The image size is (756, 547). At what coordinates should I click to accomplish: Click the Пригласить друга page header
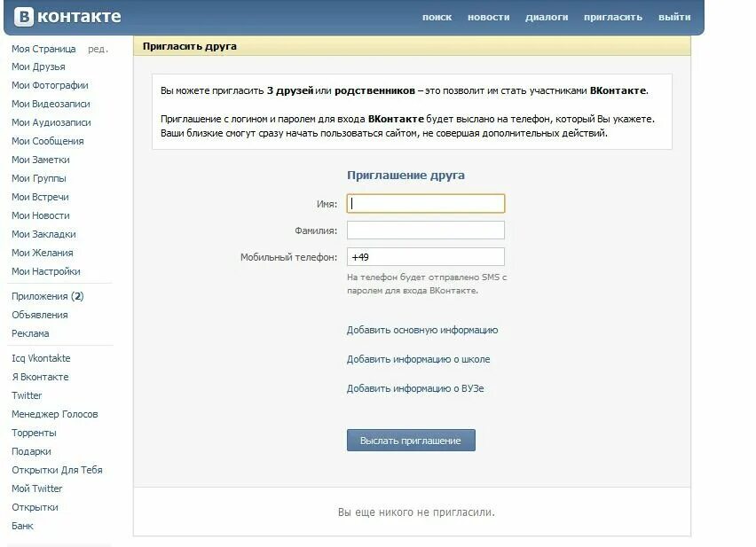point(190,47)
